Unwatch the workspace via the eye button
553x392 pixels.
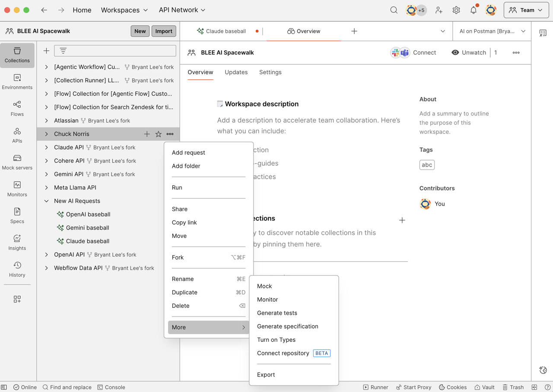pyautogui.click(x=469, y=53)
